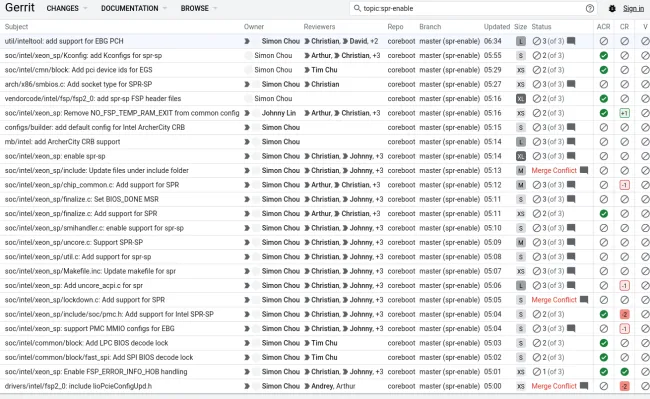Click -1 CR label in uncore_acpi.c row

[624, 285]
